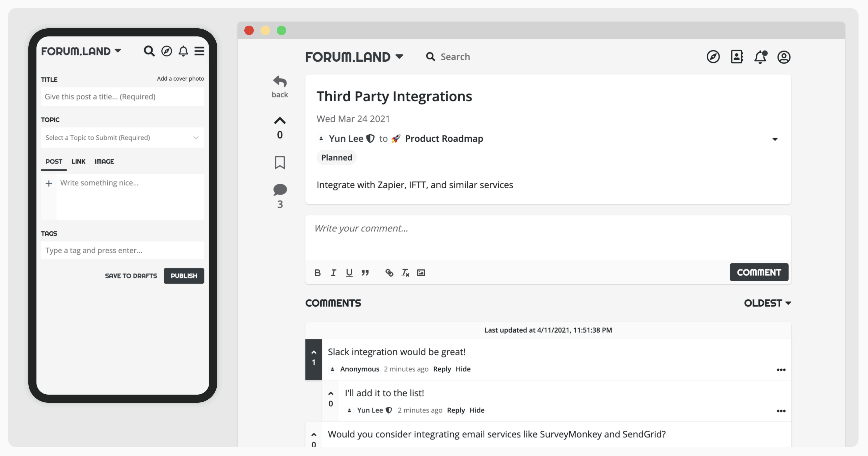The height and width of the screenshot is (456, 868).
Task: Switch to the IMAGE tab
Action: point(104,162)
